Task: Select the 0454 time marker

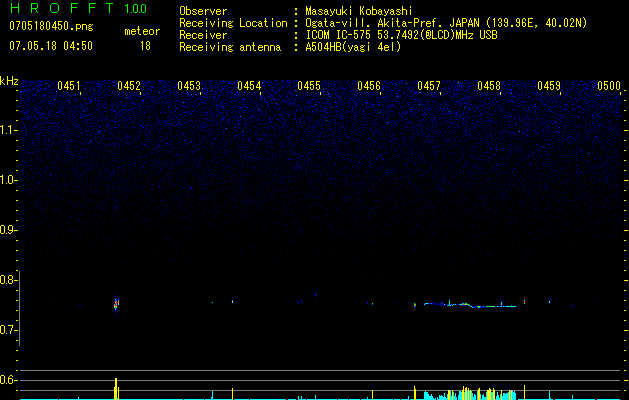Action: [249, 87]
